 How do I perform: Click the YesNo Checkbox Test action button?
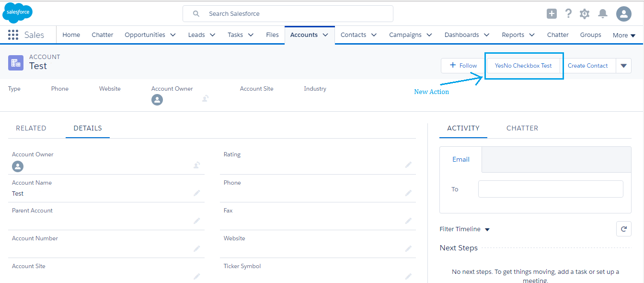pos(524,65)
